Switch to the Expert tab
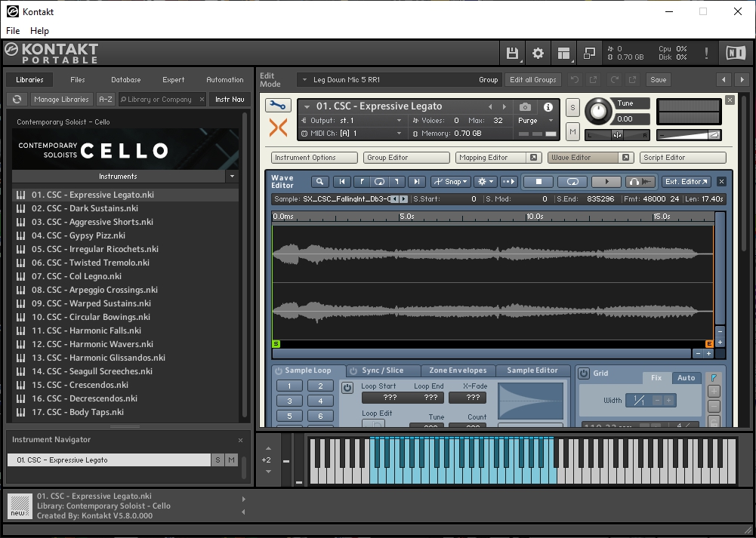This screenshot has width=756, height=538. [174, 79]
